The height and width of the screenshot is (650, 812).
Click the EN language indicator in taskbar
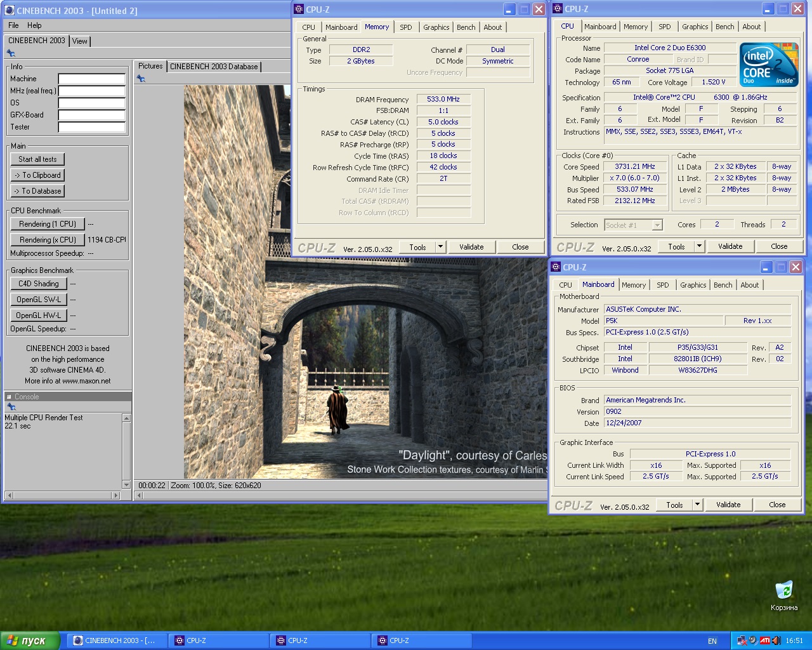pos(712,641)
